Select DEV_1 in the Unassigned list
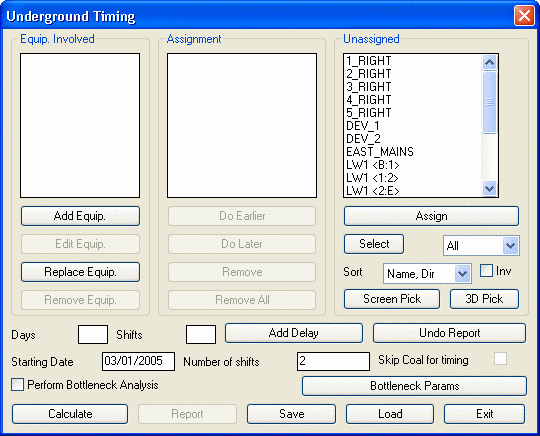Screen dimensions: 540x436 363,126
